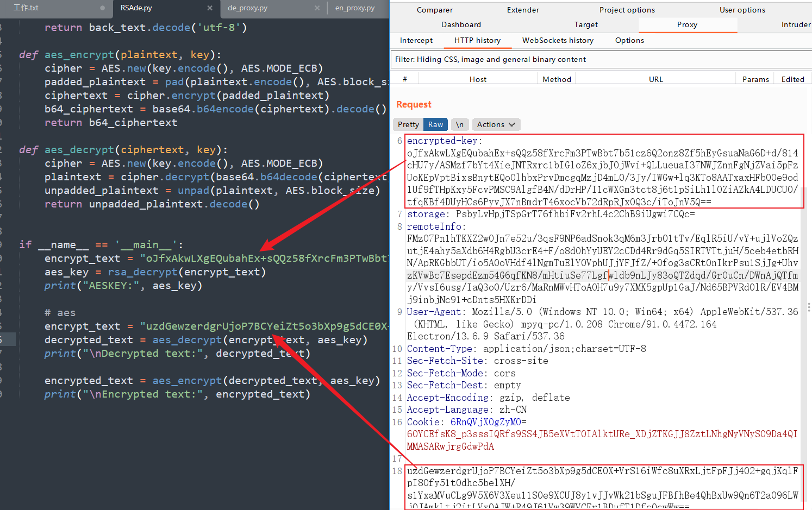Click the URL column header

click(x=655, y=79)
